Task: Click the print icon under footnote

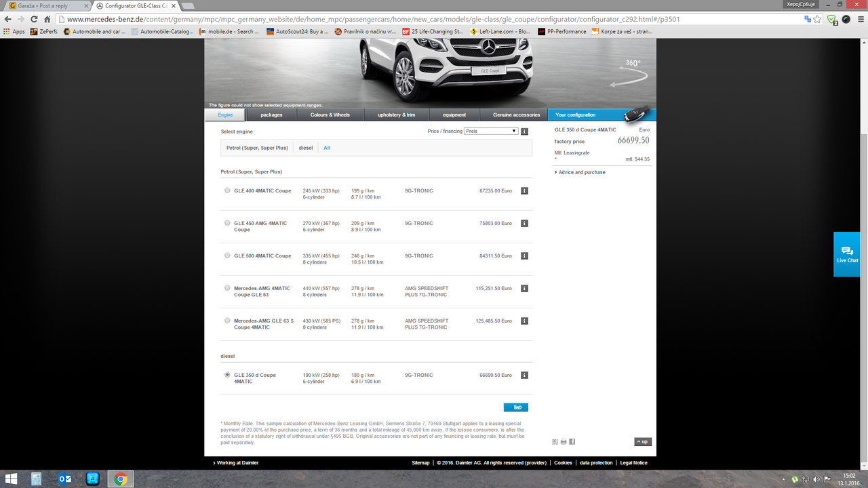Action: [564, 441]
